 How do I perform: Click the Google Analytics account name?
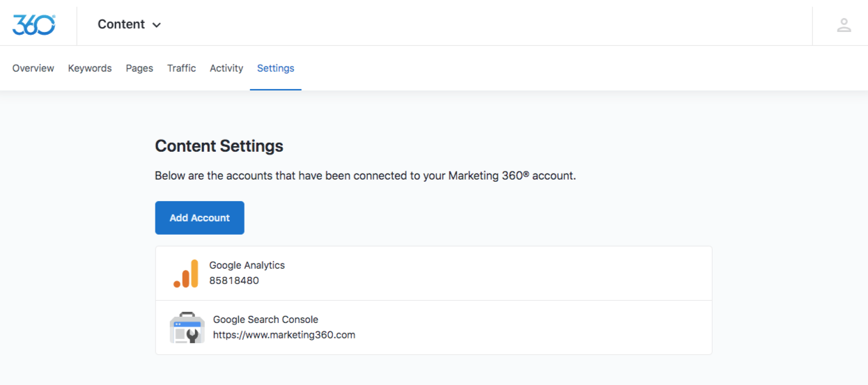tap(247, 265)
